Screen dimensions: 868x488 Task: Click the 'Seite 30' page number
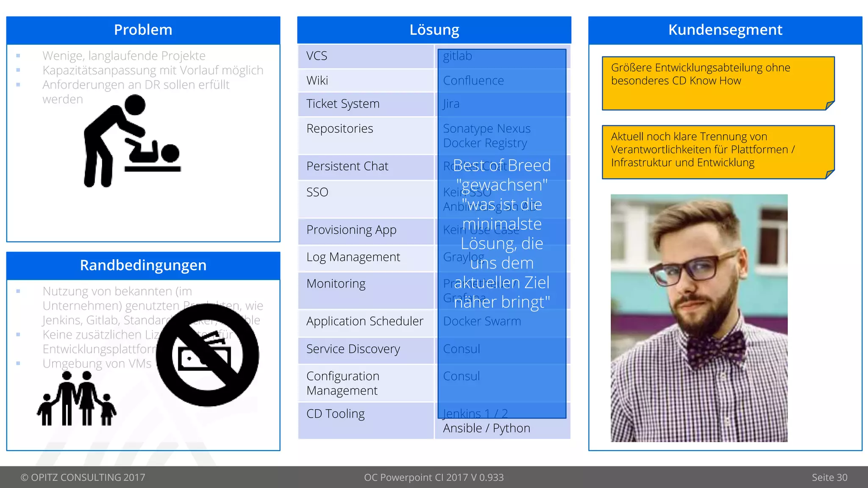tap(829, 477)
